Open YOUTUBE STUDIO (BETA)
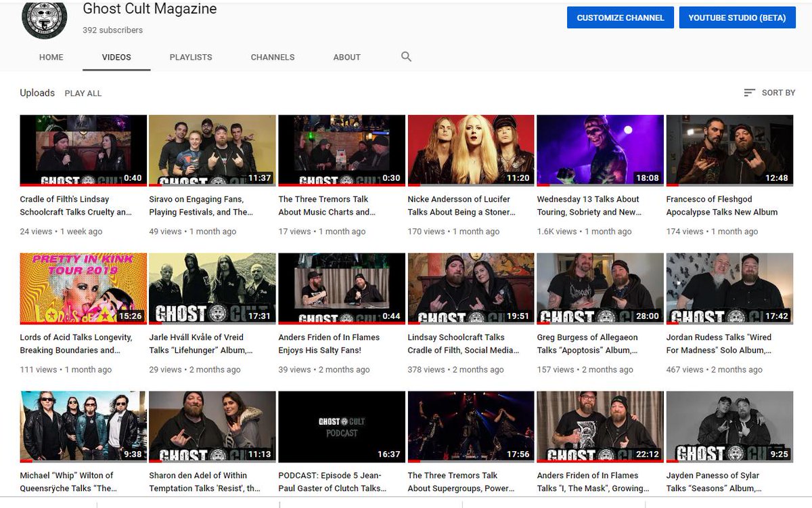 (737, 18)
